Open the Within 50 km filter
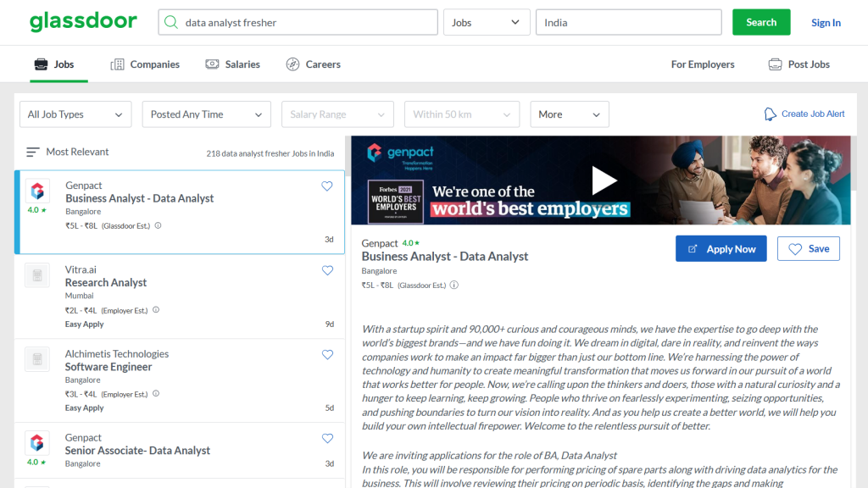 [x=462, y=114]
